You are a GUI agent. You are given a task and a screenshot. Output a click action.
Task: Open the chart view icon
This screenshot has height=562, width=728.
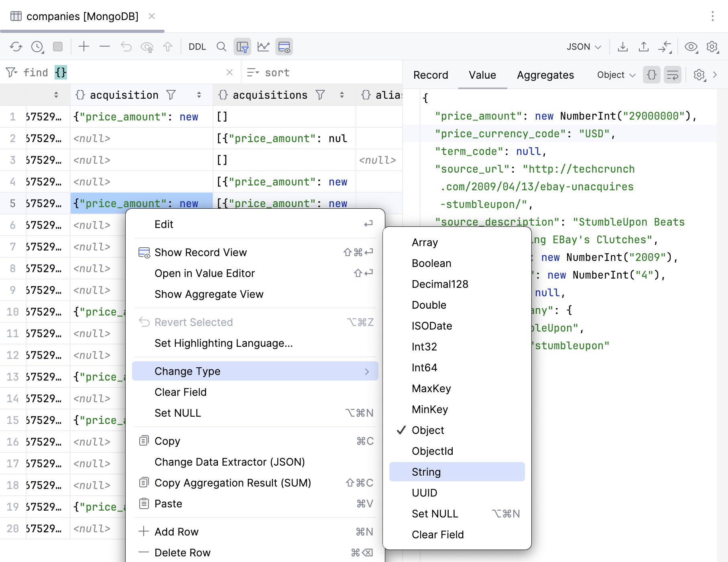tap(263, 46)
